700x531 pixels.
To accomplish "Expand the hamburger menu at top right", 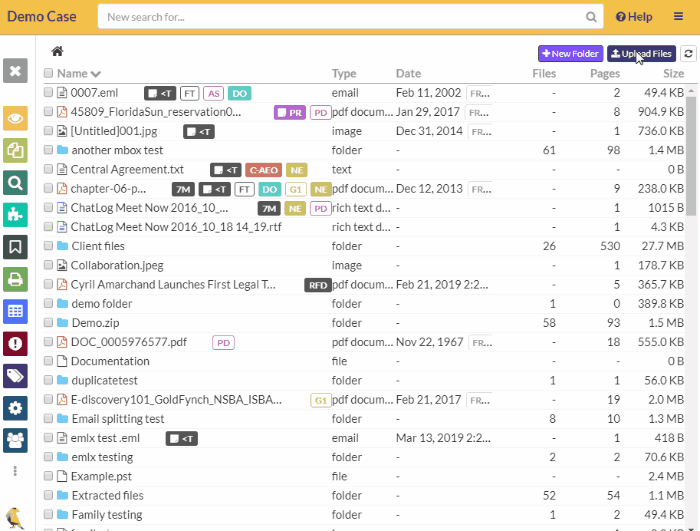I will (x=679, y=16).
